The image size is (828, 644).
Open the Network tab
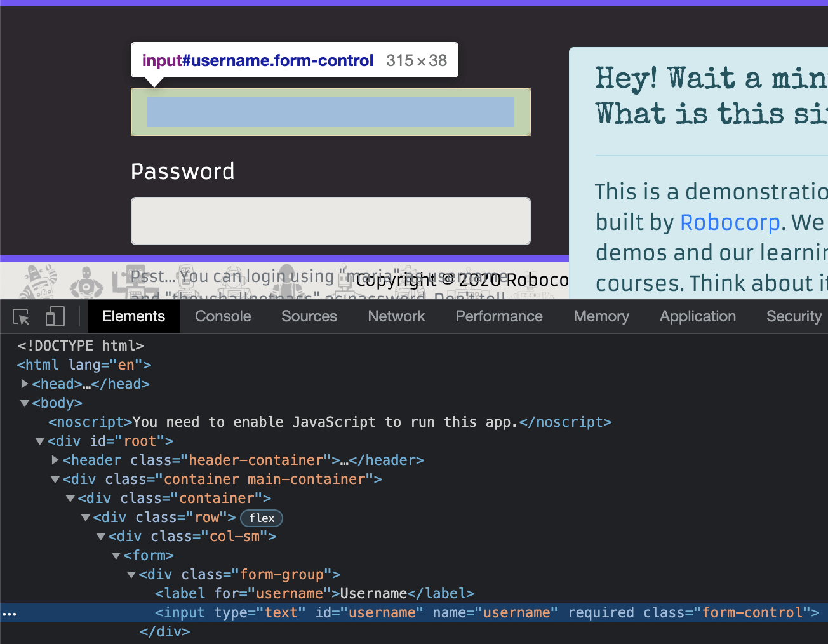pos(396,316)
